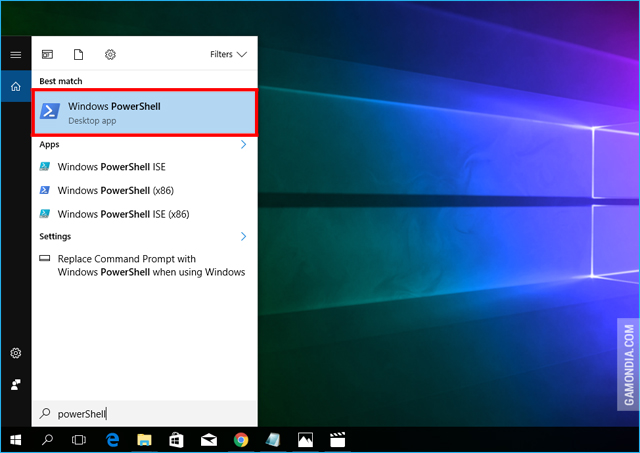Open Mail app from taskbar
Viewport: 640px width, 453px height.
(x=209, y=440)
